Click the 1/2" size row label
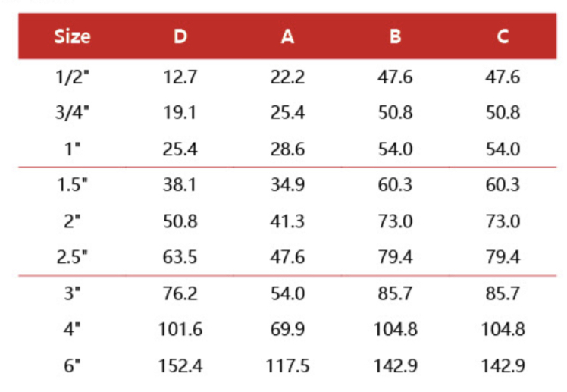567x392 pixels. click(x=73, y=77)
